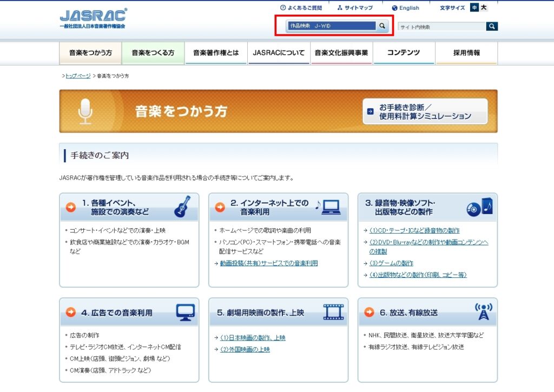Open the 音楽をつくる方 tab
554x392 pixels.
click(x=153, y=52)
